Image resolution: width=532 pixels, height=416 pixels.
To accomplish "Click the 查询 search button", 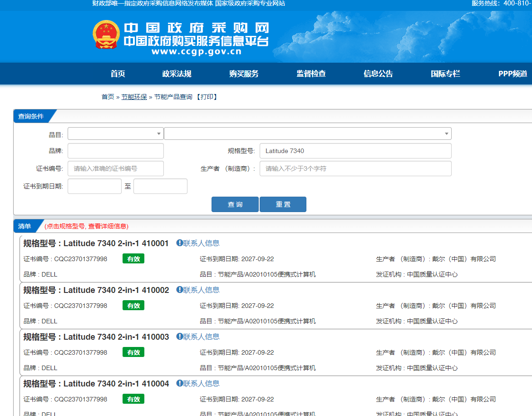I will (x=235, y=204).
